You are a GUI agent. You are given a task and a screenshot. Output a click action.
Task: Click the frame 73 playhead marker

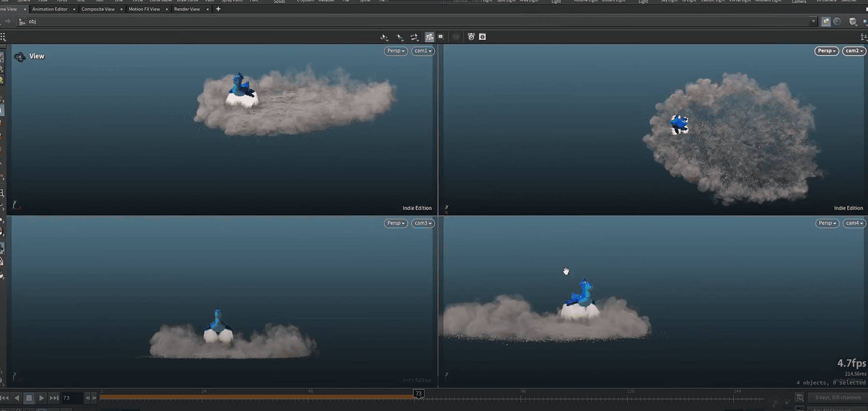[419, 394]
